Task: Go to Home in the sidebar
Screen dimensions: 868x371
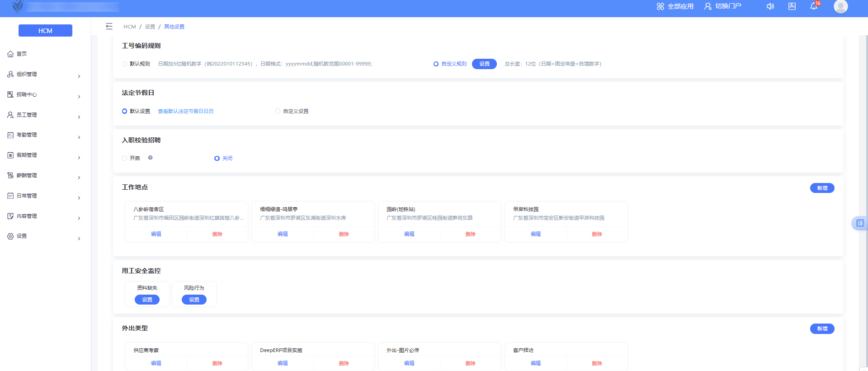Action: (22, 54)
